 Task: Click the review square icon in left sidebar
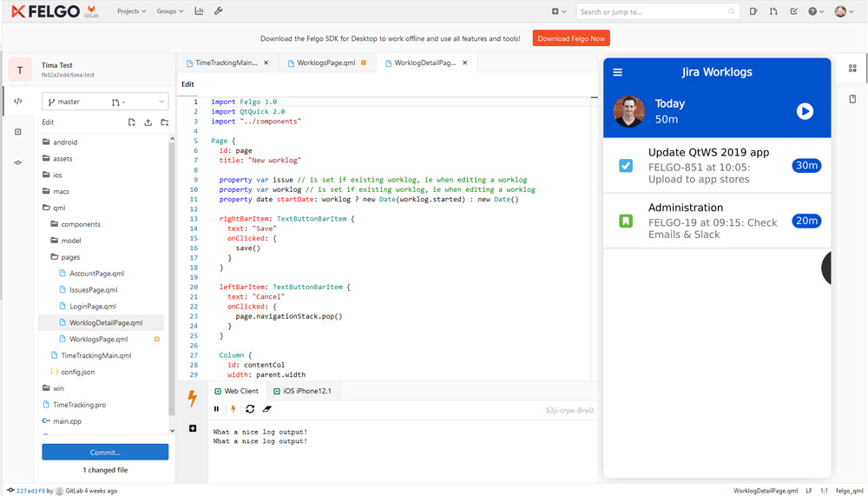[18, 132]
